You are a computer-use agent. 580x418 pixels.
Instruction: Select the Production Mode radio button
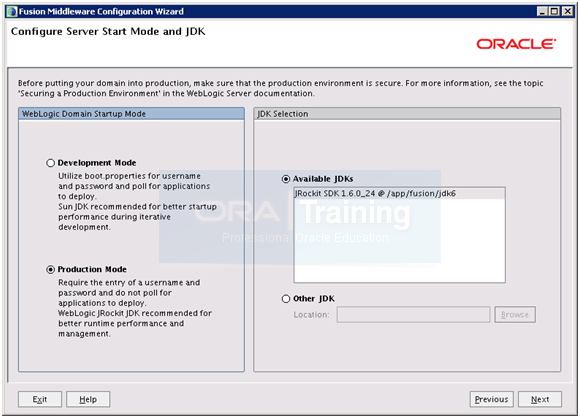coord(51,270)
